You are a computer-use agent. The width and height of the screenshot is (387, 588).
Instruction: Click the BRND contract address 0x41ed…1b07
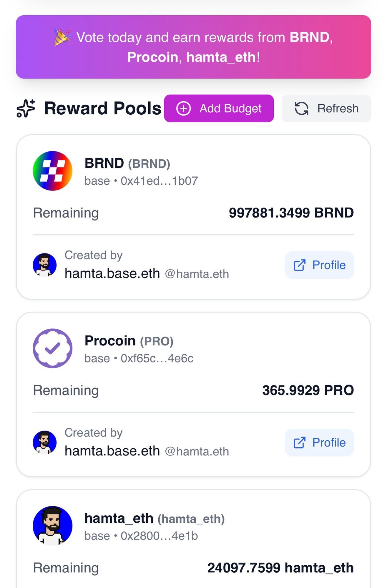coord(159,181)
